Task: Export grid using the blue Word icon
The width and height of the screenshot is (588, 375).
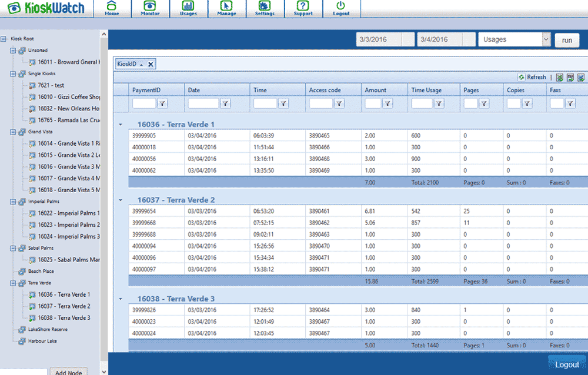Action: [x=581, y=77]
